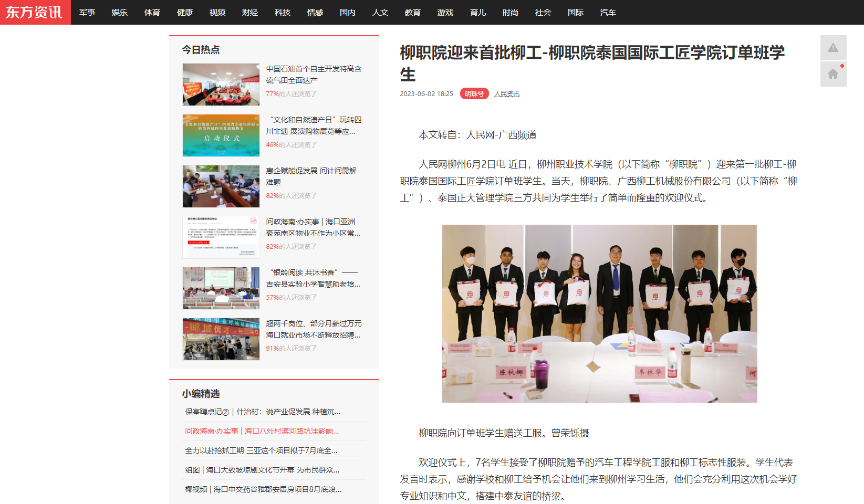864x504 pixels.
Task: Click the 明珠号 red badge
Action: pyautogui.click(x=474, y=94)
